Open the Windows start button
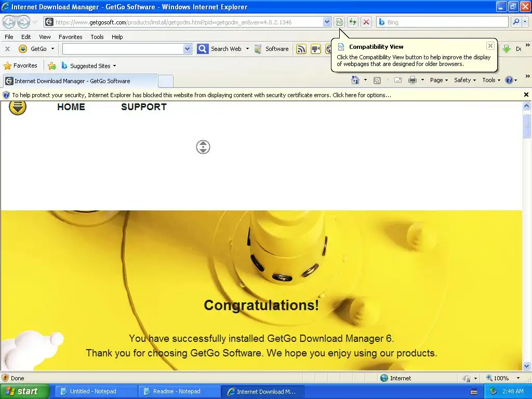Image resolution: width=532 pixels, height=399 pixels. (25, 391)
